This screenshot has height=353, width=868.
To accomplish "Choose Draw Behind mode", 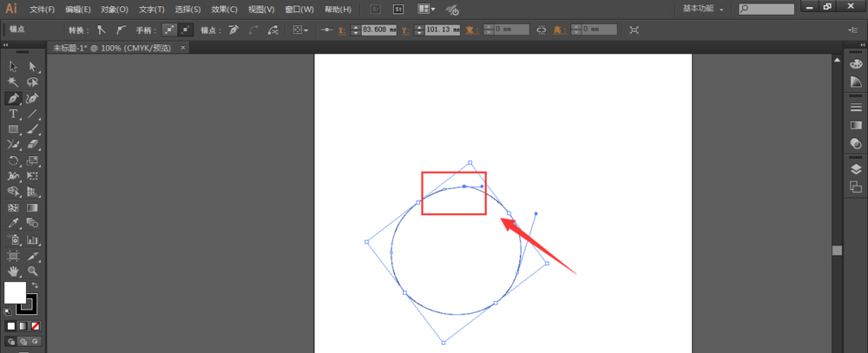I will [x=23, y=341].
